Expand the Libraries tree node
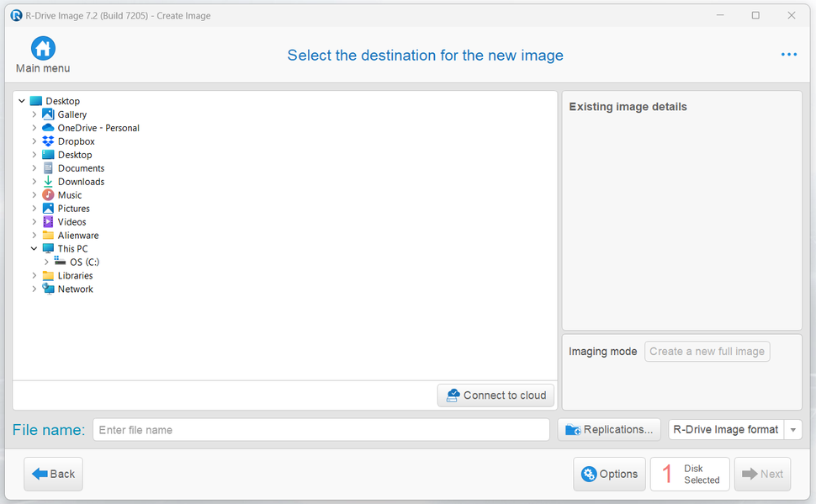This screenshot has height=504, width=816. point(34,276)
